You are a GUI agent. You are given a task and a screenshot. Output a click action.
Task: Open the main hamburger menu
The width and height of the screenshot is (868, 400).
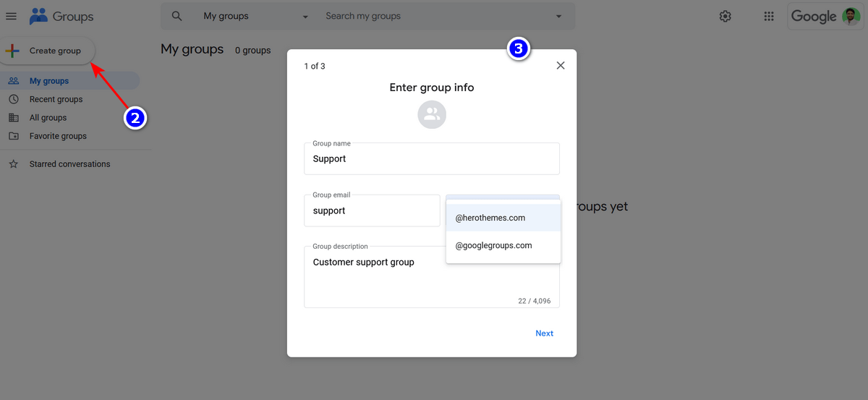(11, 16)
